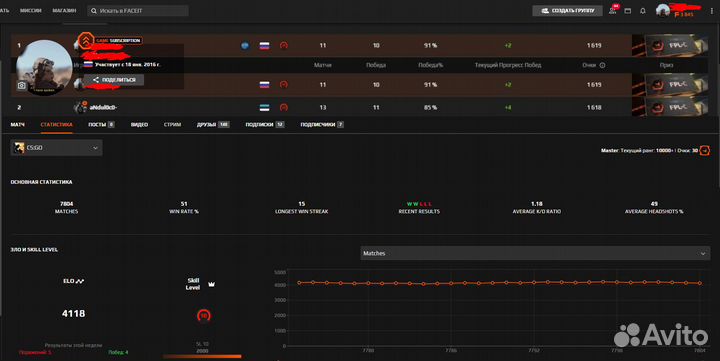Click the 4118 ELO value
Image resolution: width=720 pixels, height=361 pixels.
[73, 314]
